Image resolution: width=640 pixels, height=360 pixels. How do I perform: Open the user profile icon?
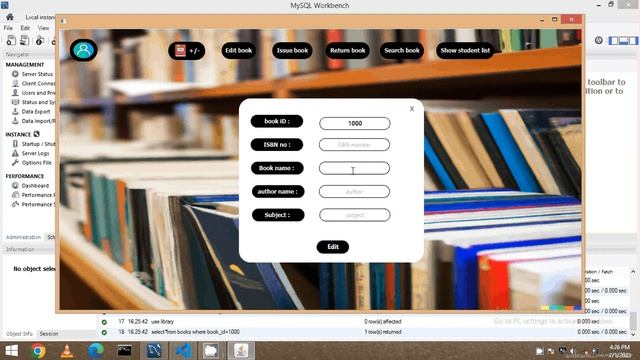84,50
